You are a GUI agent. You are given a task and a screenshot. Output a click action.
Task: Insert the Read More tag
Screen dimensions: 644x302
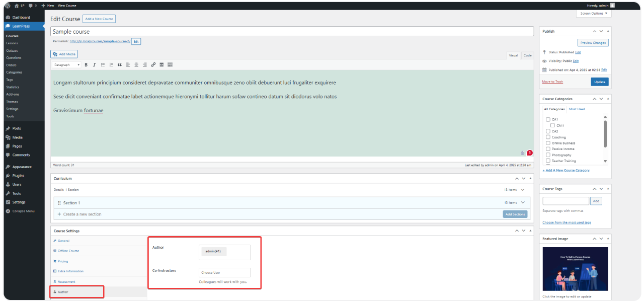click(x=162, y=65)
